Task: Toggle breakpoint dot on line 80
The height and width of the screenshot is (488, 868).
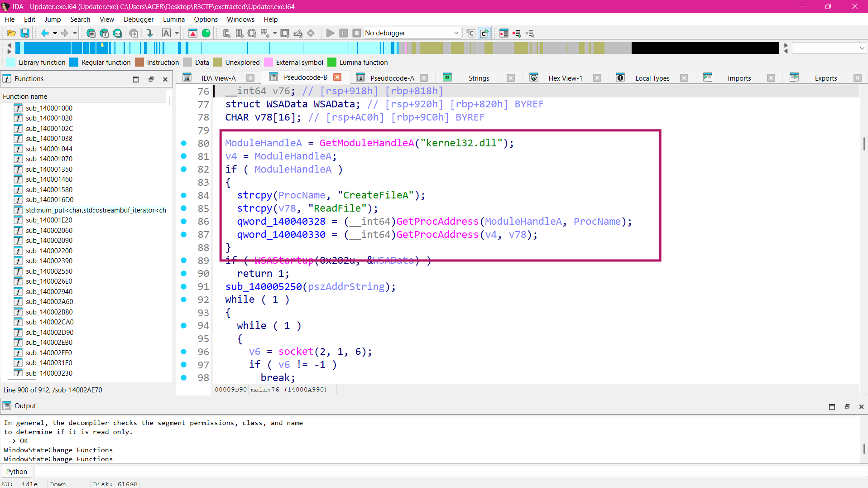Action: click(184, 143)
